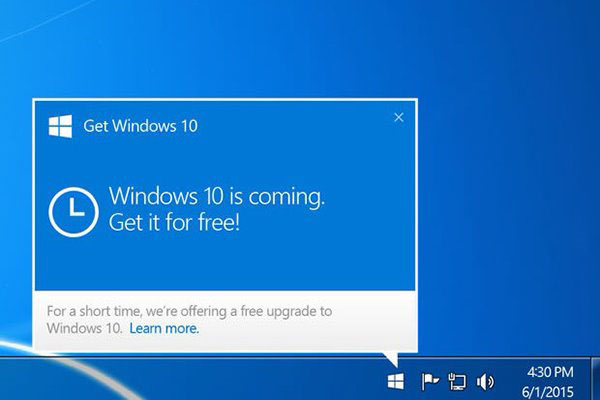Click the Get Windows 10 tray icon
600x400 pixels.
click(x=395, y=381)
